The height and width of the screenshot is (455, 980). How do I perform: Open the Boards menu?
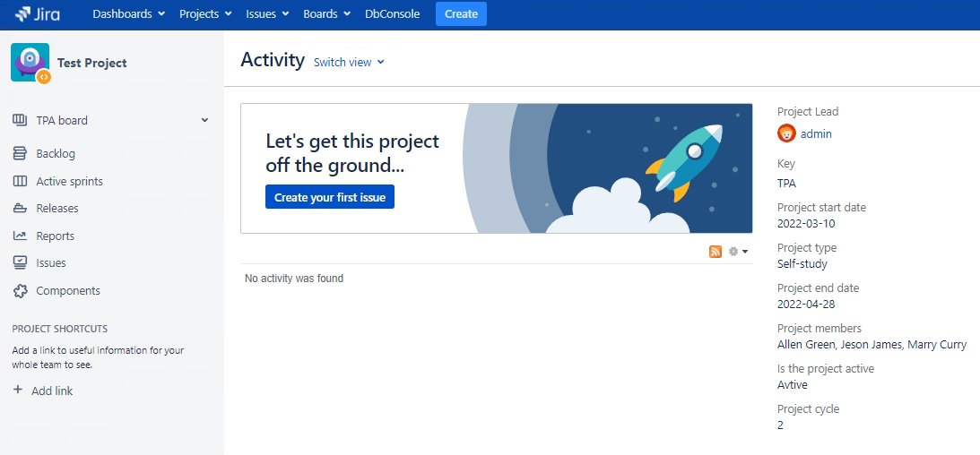[327, 13]
